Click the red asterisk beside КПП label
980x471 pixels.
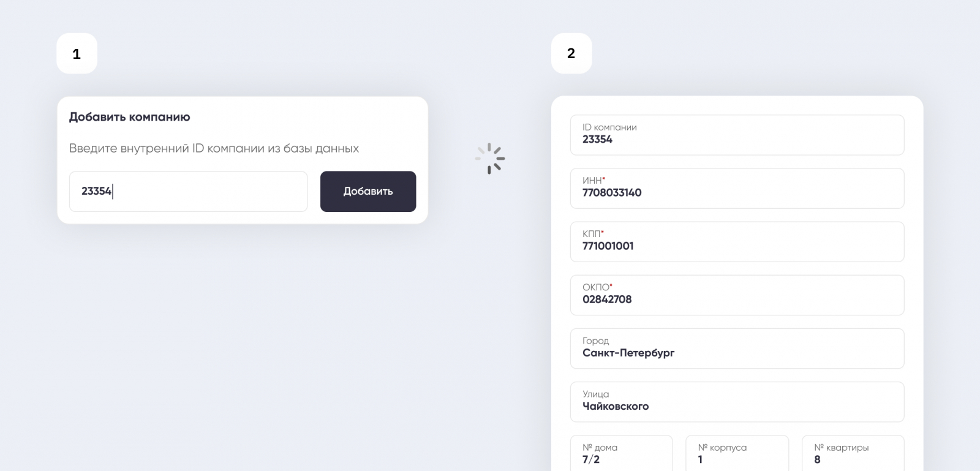point(603,232)
